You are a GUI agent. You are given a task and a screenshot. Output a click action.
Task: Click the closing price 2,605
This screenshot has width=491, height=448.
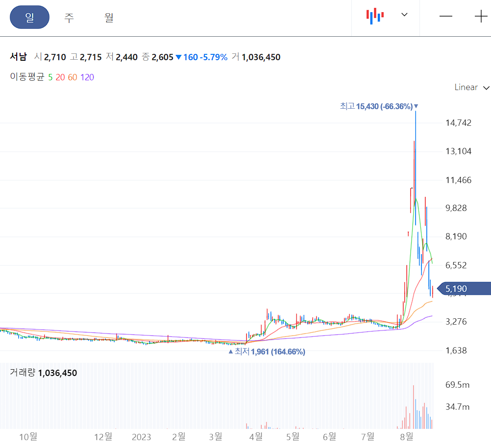point(162,57)
